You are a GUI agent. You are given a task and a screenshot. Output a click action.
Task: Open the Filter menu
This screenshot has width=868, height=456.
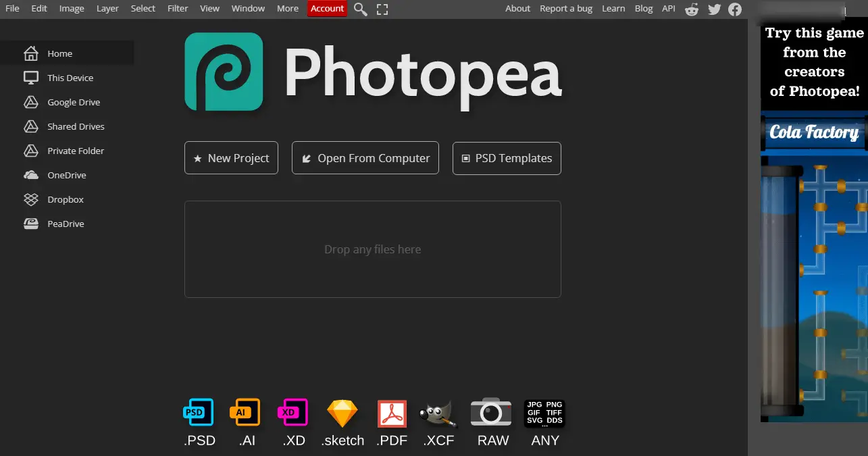(178, 9)
